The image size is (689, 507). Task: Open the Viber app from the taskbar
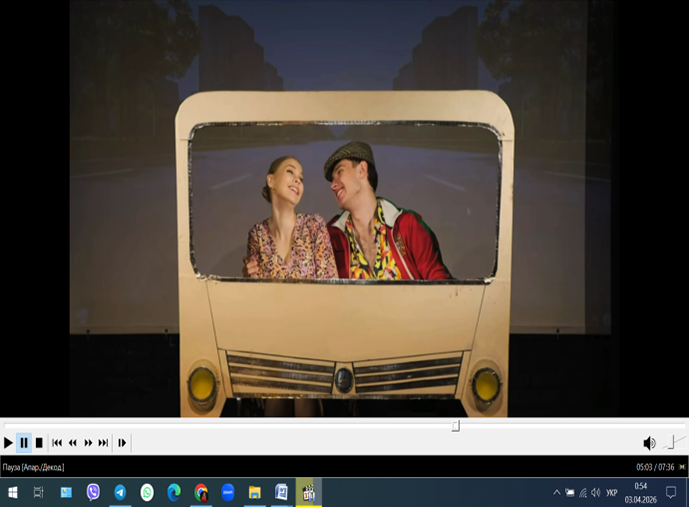click(93, 492)
